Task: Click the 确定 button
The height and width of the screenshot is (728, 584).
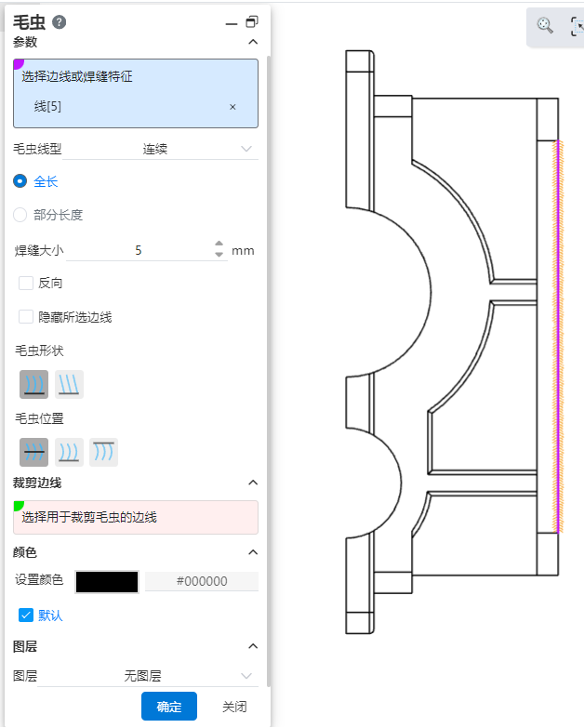Action: [x=169, y=707]
